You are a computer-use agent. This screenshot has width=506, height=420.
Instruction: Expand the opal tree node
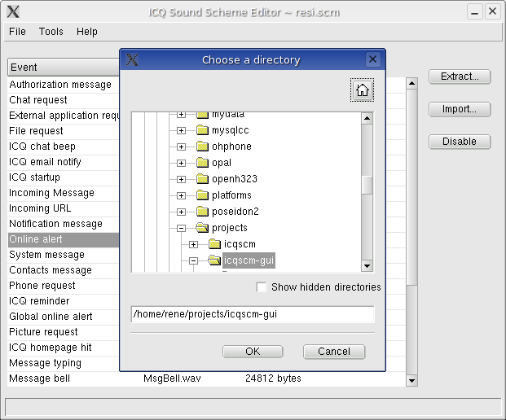click(x=181, y=163)
